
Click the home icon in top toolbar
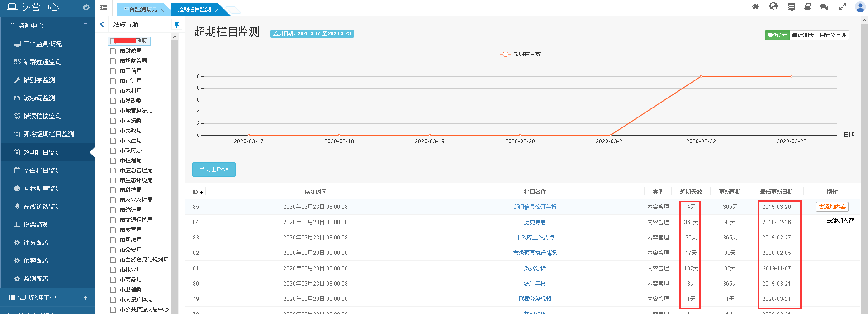coord(755,7)
